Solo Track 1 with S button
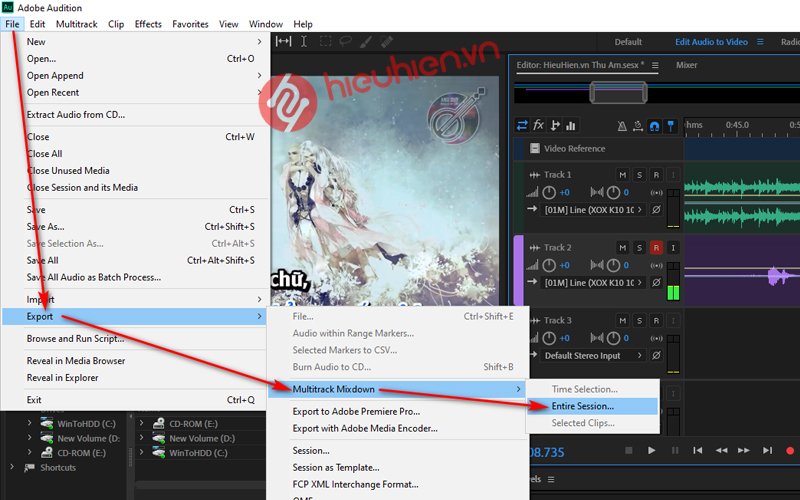This screenshot has width=800, height=500. 639,174
